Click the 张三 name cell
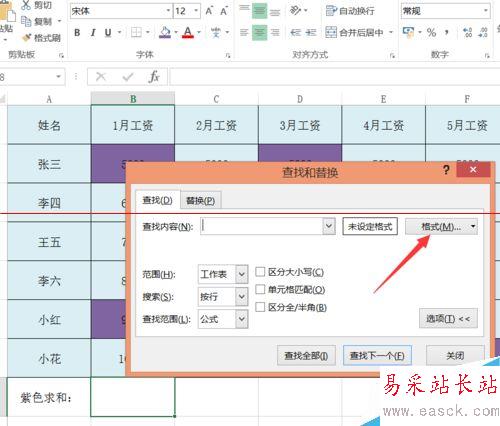 coord(49,164)
